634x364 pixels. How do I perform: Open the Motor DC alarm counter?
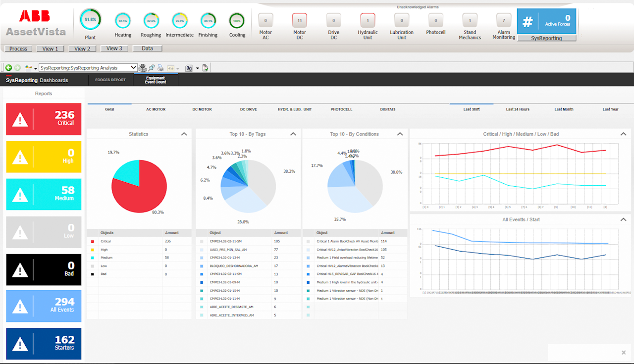pos(299,21)
